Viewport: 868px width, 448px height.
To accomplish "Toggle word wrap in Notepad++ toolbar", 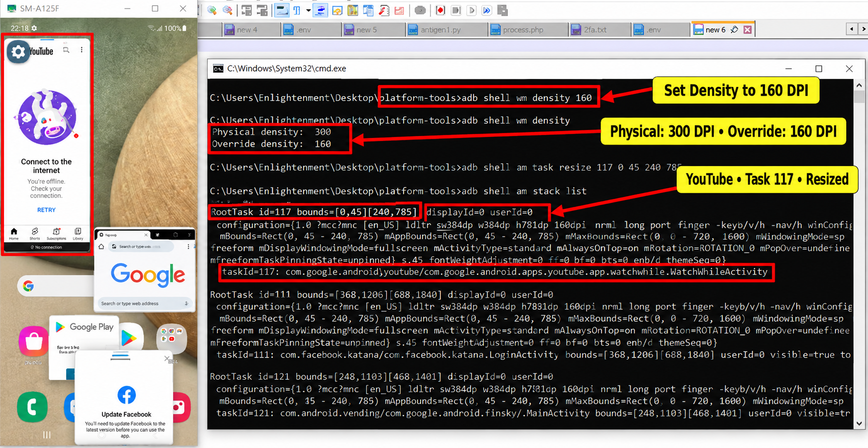I will pos(282,10).
